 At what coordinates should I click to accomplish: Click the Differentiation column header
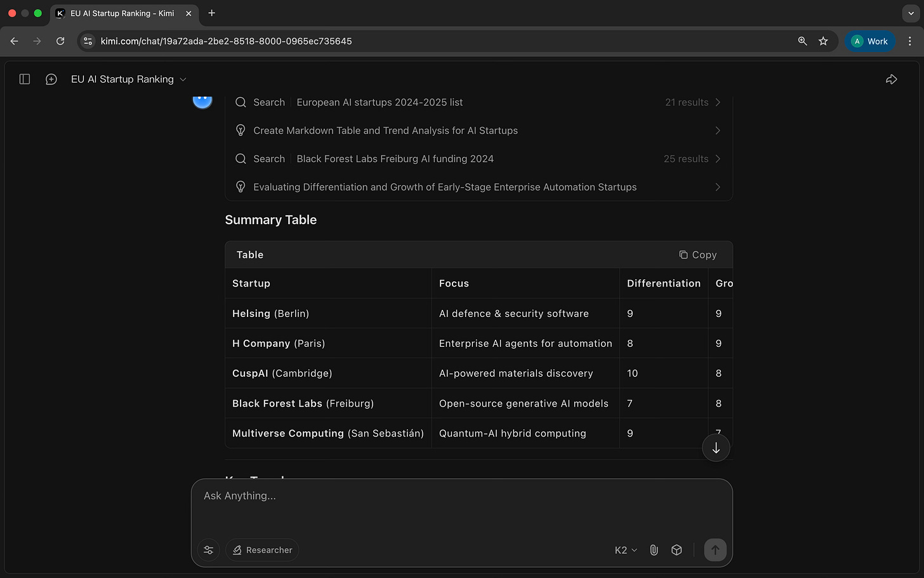[x=664, y=283]
